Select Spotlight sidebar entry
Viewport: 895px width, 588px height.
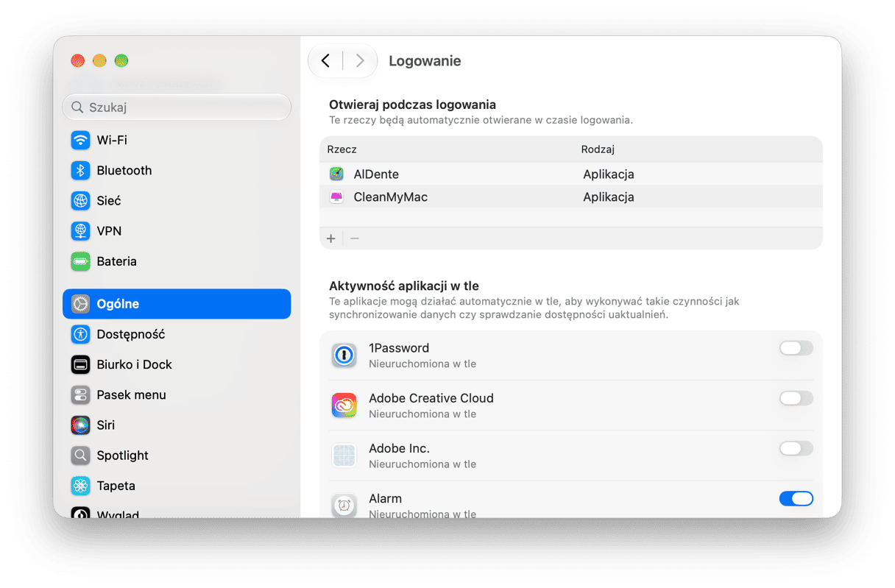pos(177,456)
